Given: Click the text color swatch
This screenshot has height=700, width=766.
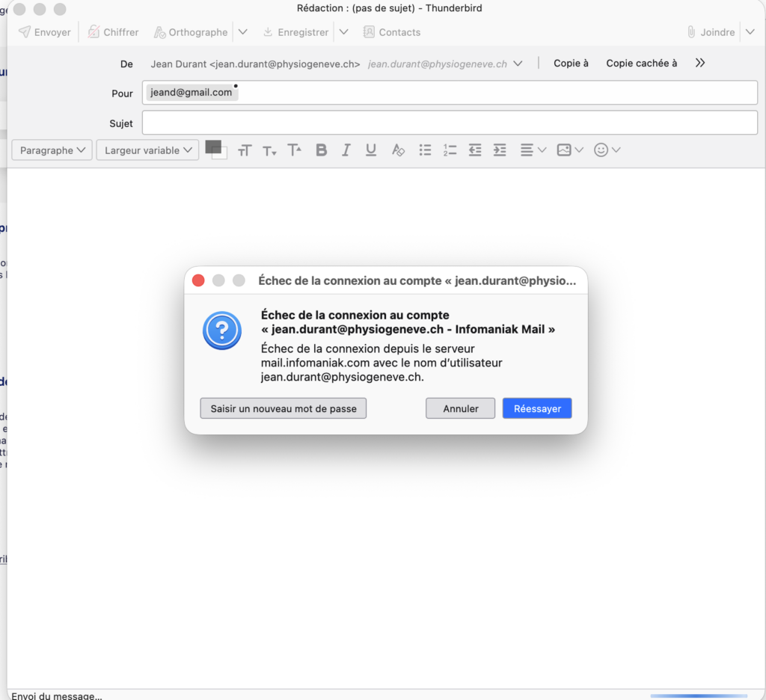Looking at the screenshot, I should pyautogui.click(x=213, y=147).
